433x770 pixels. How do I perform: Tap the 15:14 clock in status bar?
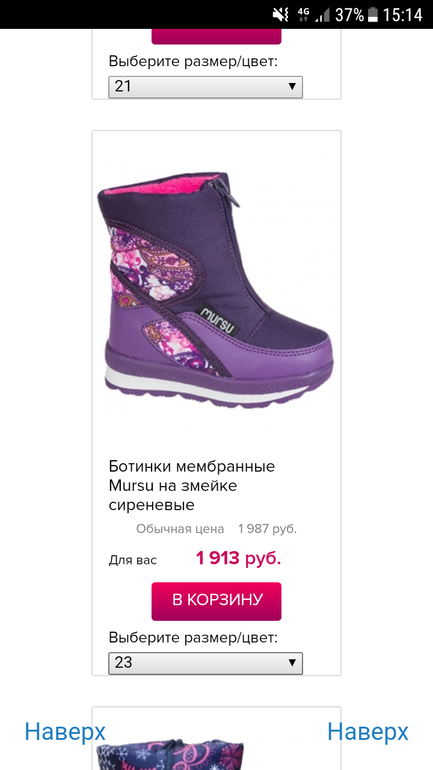tap(403, 15)
